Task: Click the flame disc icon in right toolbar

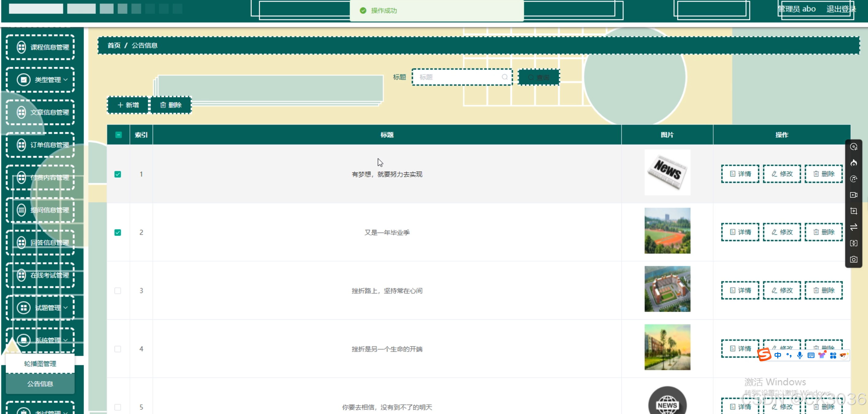Action: 853,163
